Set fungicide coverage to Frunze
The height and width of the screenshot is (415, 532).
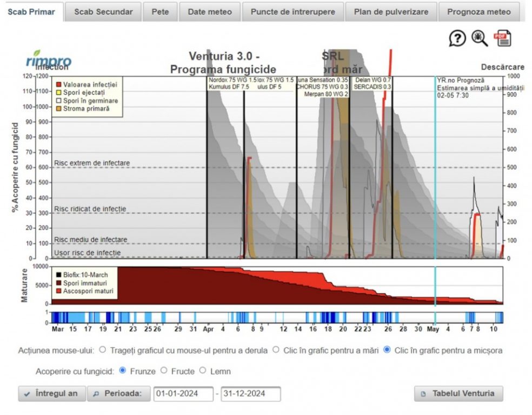click(123, 370)
